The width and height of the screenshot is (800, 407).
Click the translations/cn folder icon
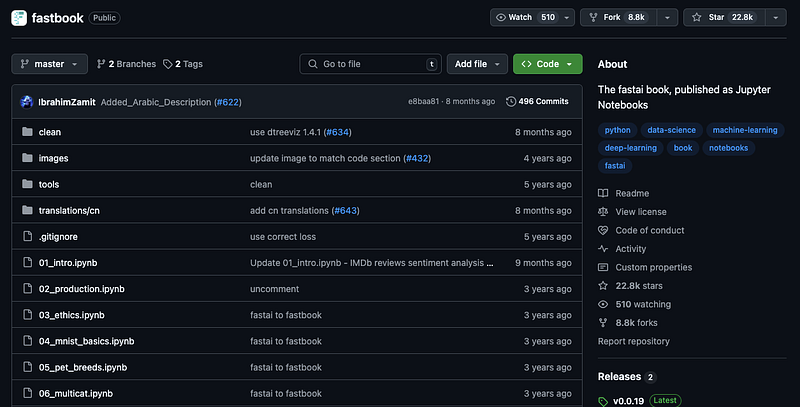28,210
